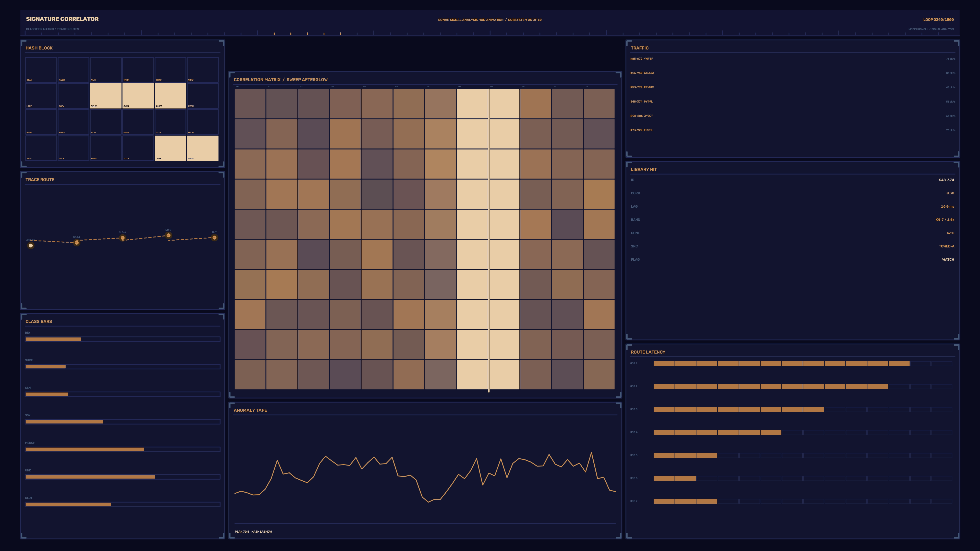
Task: Click the HOP 5 latency bar
Action: click(x=803, y=456)
